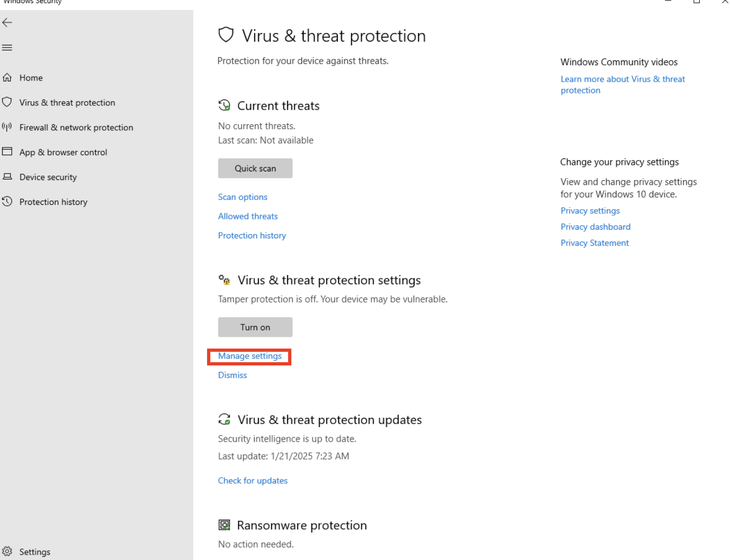The width and height of the screenshot is (730, 560).
Task: Open Manage settings link
Action: click(x=250, y=356)
